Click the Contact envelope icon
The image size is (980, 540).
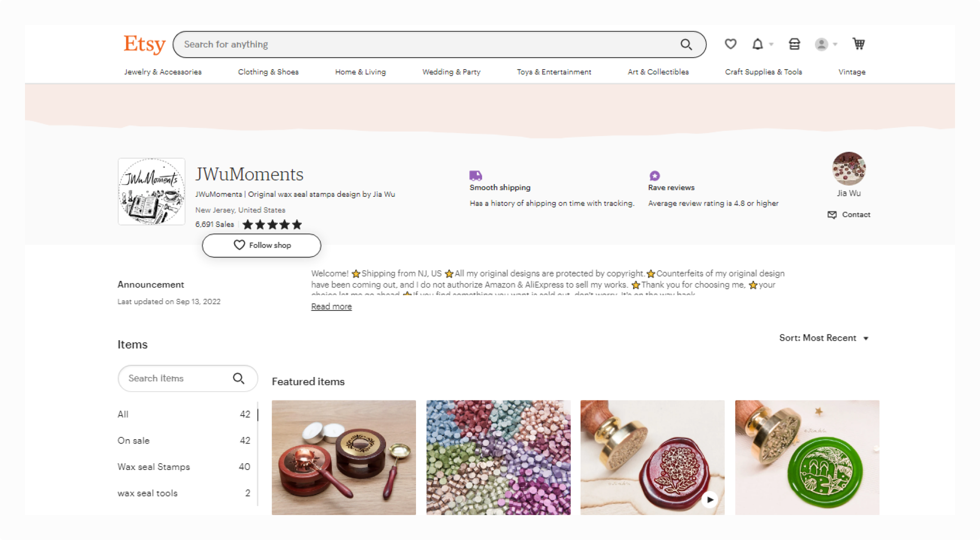832,214
